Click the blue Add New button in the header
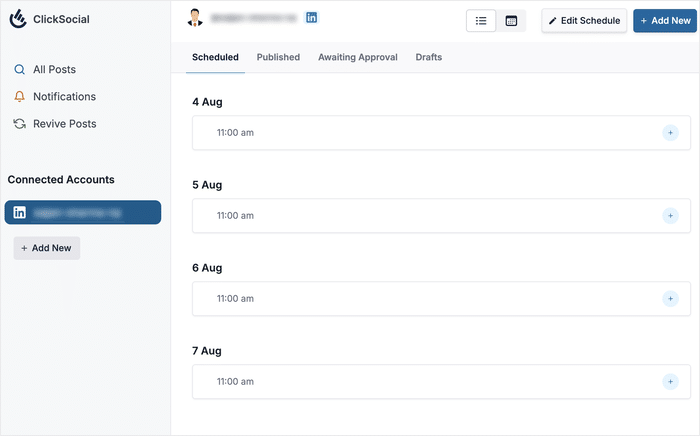This screenshot has width=700, height=436. (x=665, y=21)
